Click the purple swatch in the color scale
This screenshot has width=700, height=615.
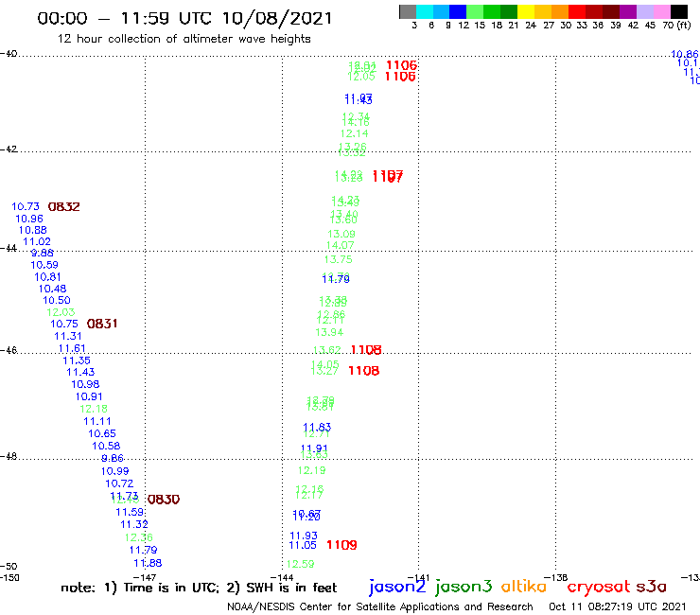[628, 11]
